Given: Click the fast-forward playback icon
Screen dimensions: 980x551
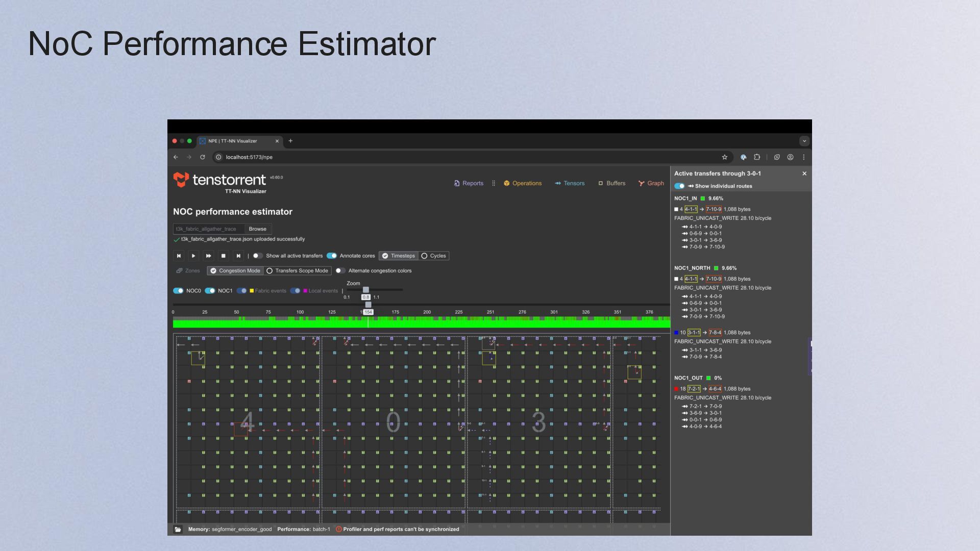Looking at the screenshot, I should tap(208, 256).
